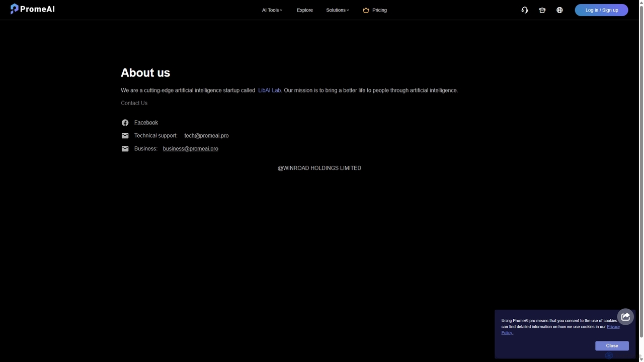Open the customer support headset icon
Image resolution: width=644 pixels, height=362 pixels.
pyautogui.click(x=525, y=10)
